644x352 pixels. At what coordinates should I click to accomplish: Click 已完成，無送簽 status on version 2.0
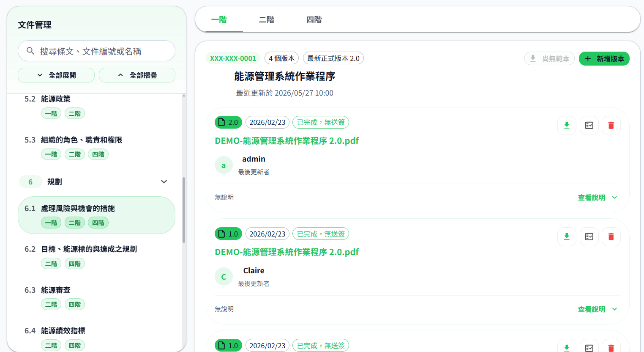pyautogui.click(x=321, y=122)
